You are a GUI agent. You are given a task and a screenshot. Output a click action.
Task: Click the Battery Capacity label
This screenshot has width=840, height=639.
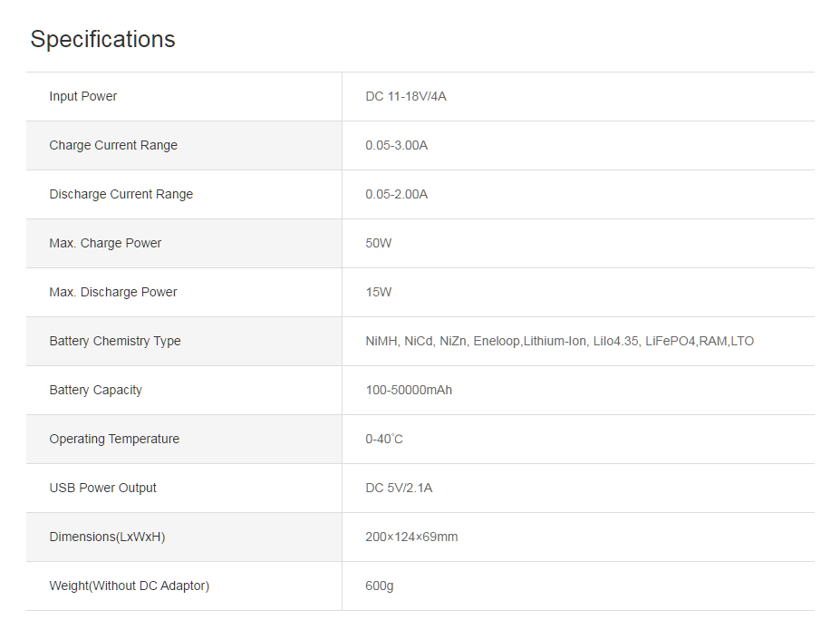(96, 391)
